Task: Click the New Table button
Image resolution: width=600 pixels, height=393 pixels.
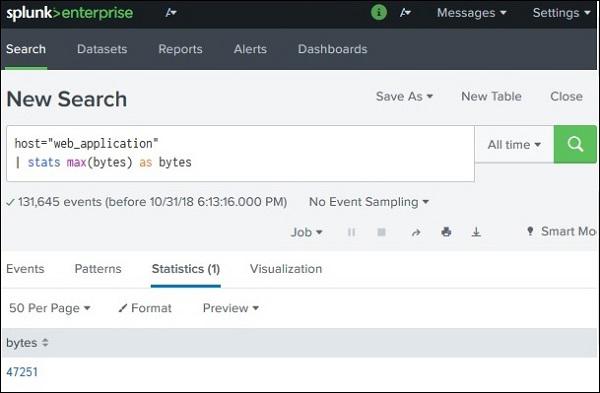Action: [491, 96]
